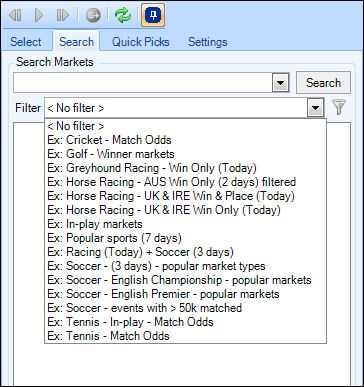Screen dimensions: 364x387
Task: Click the Search button
Action: 323,83
